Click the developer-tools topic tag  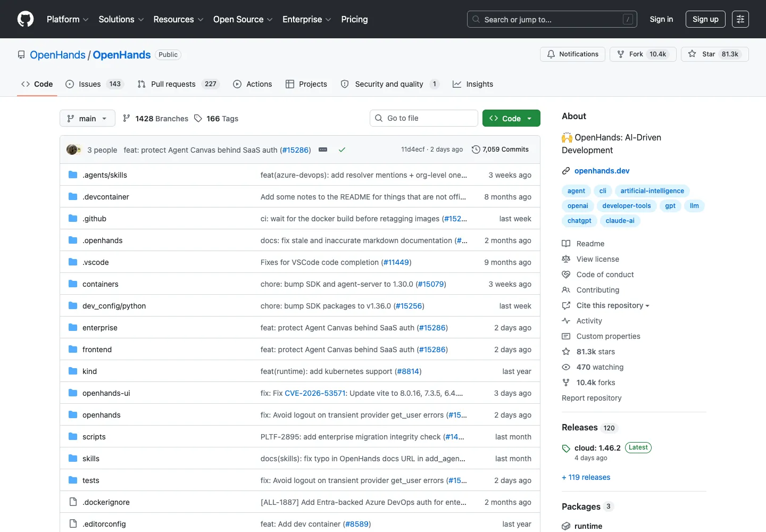626,206
